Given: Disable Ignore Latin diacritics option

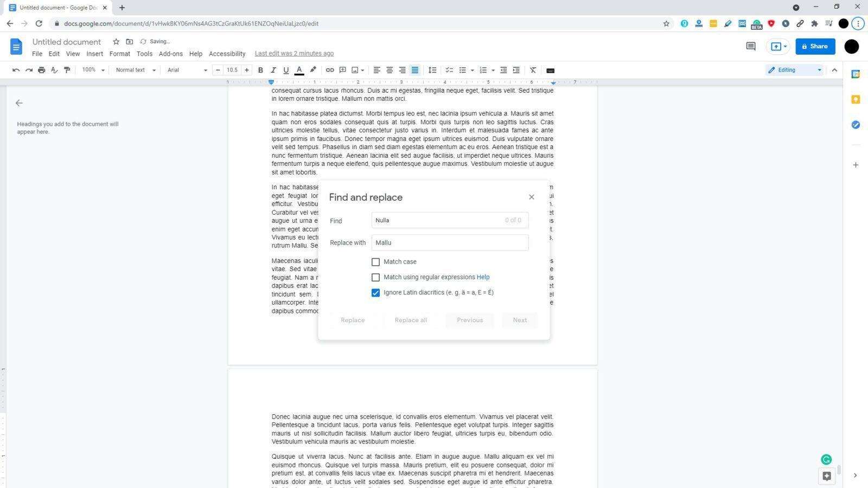Looking at the screenshot, I should tap(375, 292).
